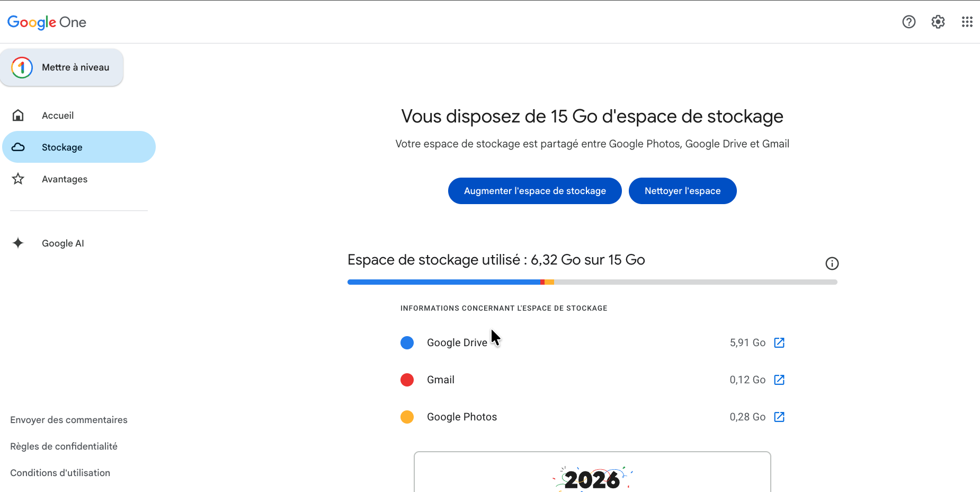980x492 pixels.
Task: Open Envoyer des commentaires link
Action: click(69, 420)
